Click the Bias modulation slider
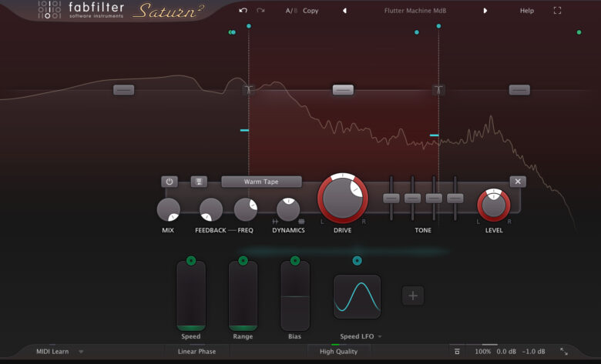The height and width of the screenshot is (364, 601). click(295, 296)
